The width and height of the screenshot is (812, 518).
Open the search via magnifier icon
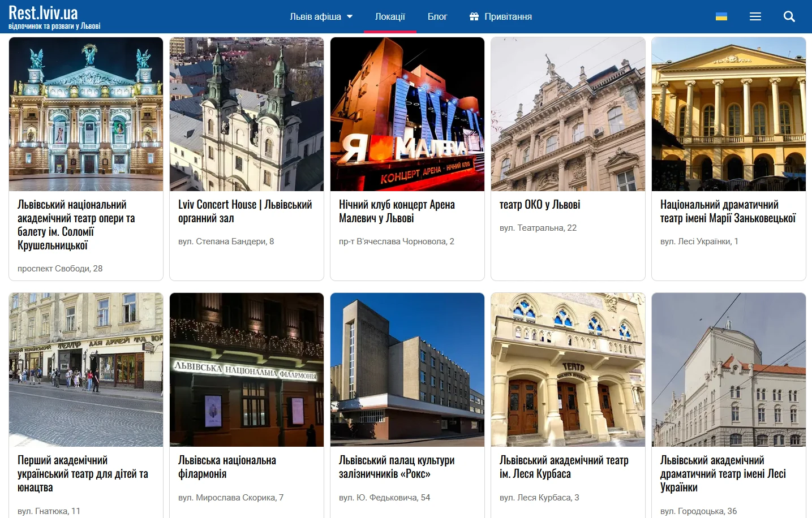789,16
